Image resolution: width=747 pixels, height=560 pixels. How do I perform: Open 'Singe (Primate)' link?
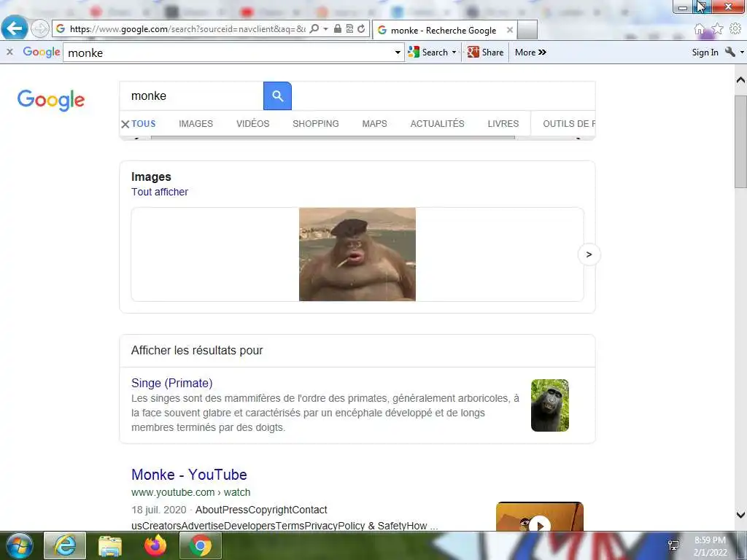172,383
